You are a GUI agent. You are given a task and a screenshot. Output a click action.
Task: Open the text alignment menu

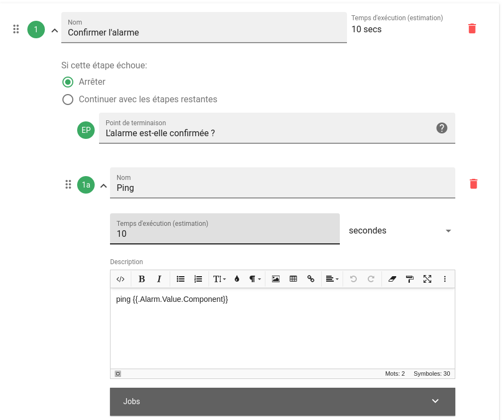pos(332,279)
